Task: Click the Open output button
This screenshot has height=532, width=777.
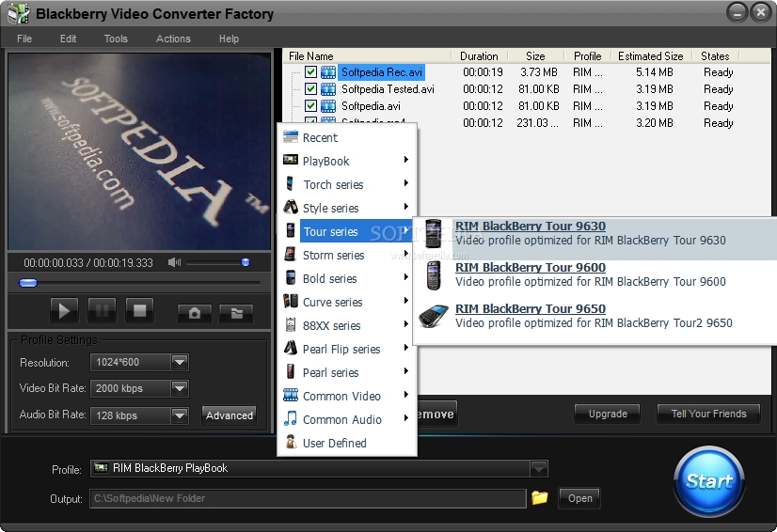Action: tap(579, 498)
